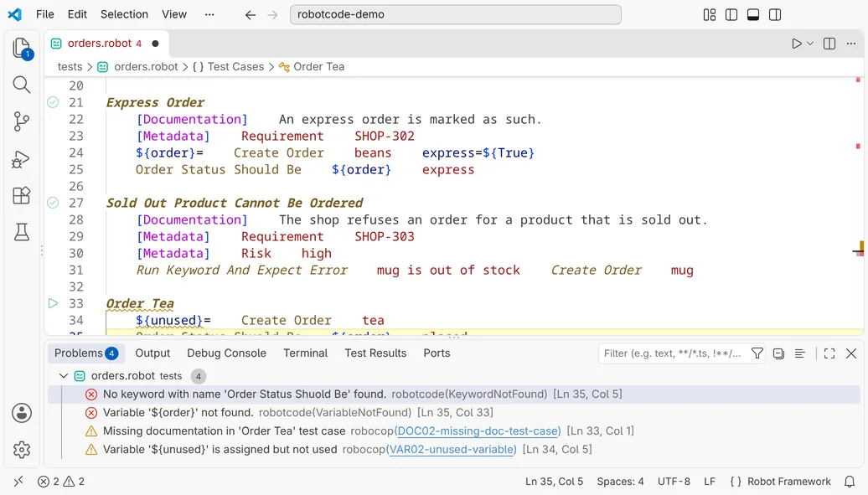Open the Run and Debug view
The image size is (868, 495).
point(22,159)
